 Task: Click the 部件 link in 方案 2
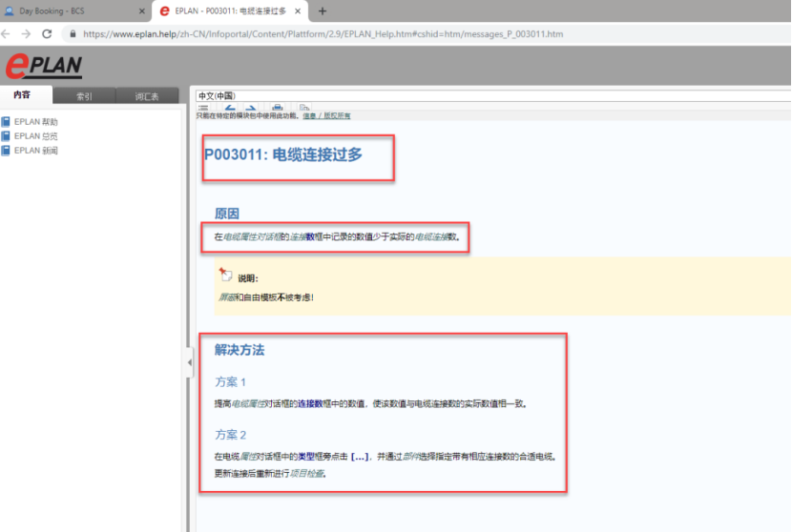click(410, 457)
